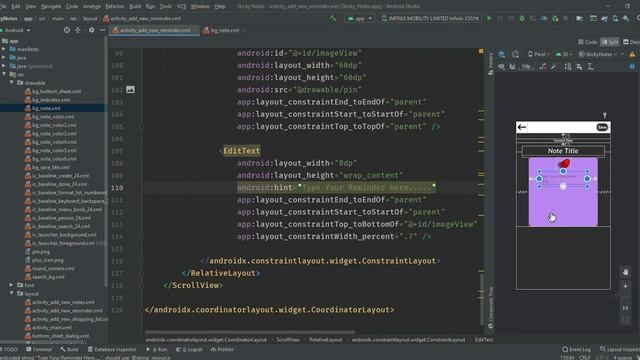The height and width of the screenshot is (360, 640).
Task: Open the Database Inspector tool window
Action: click(112, 349)
